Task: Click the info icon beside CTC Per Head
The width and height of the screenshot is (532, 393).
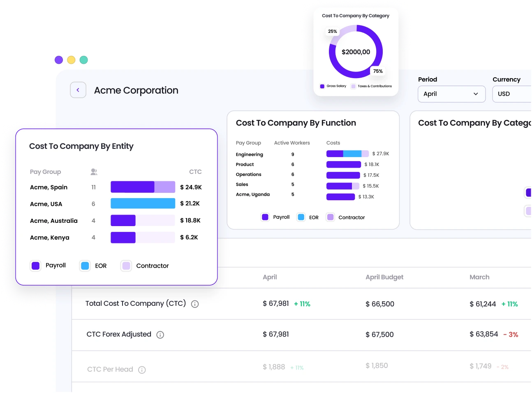Action: (x=142, y=370)
